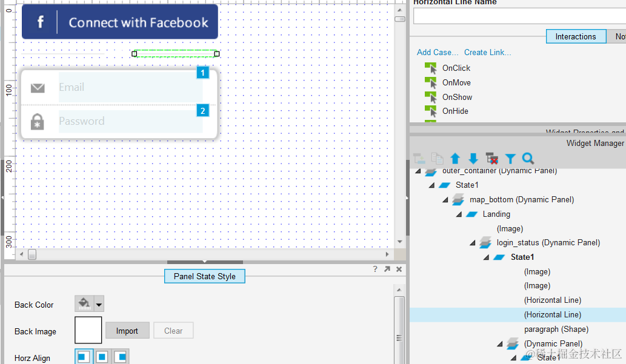Collapse the unnamed (Dynamic Panel) node
This screenshot has height=364, width=626.
(500, 343)
